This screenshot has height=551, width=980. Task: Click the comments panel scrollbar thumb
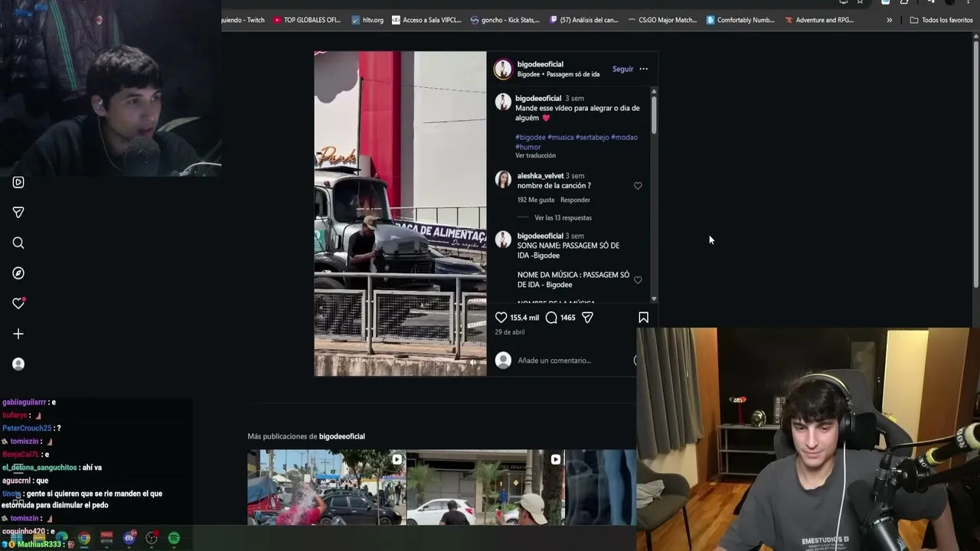pos(654,116)
